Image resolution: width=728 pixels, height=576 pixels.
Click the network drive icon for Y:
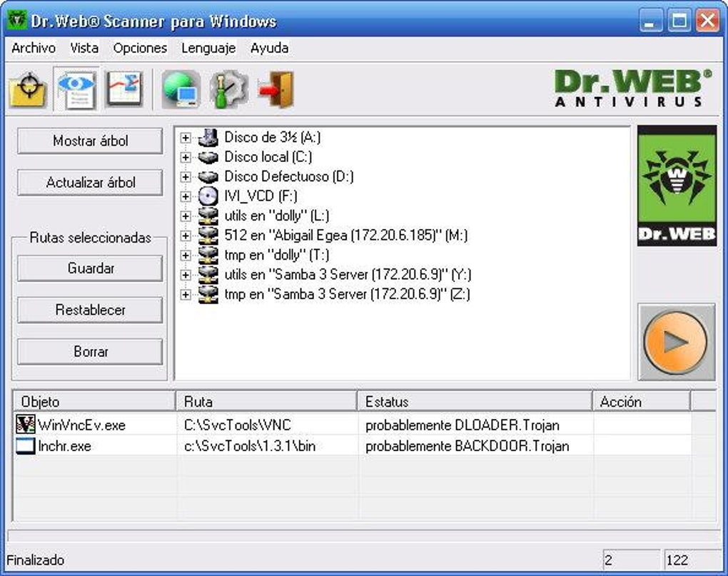[x=208, y=275]
